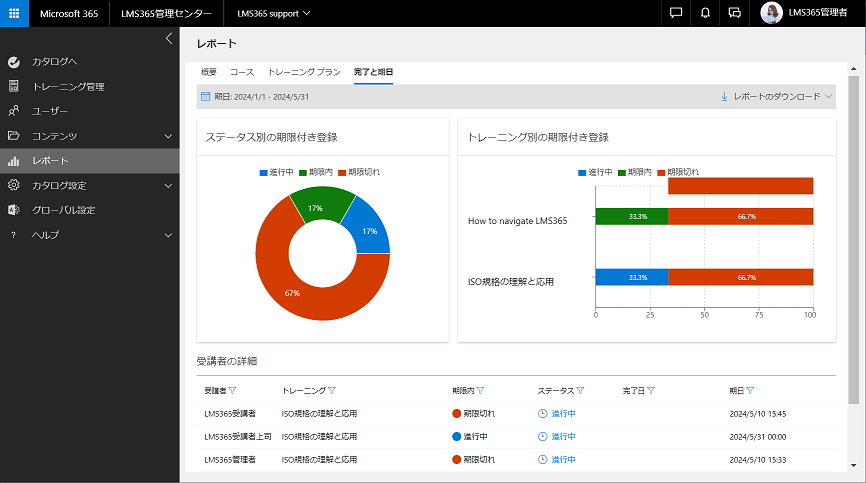Click the レポート bar chart icon
Viewport: 866px width, 483px height.
pos(14,161)
